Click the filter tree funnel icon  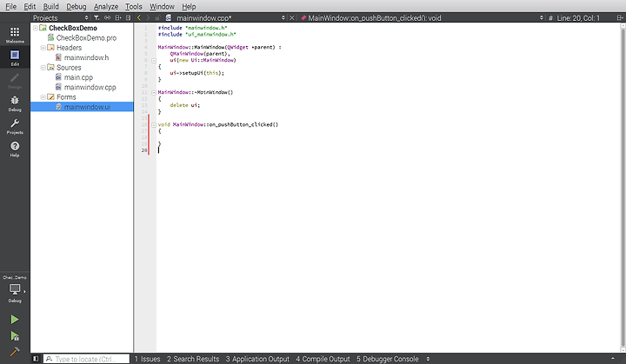[x=97, y=17]
